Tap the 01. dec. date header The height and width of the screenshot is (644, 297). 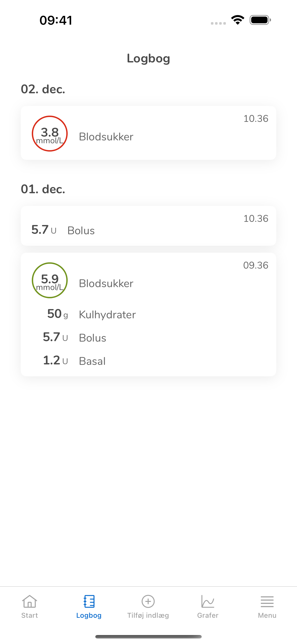pyautogui.click(x=43, y=189)
